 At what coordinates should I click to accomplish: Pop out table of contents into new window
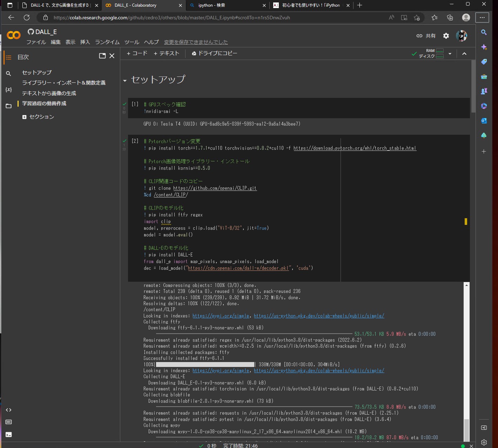pyautogui.click(x=102, y=56)
